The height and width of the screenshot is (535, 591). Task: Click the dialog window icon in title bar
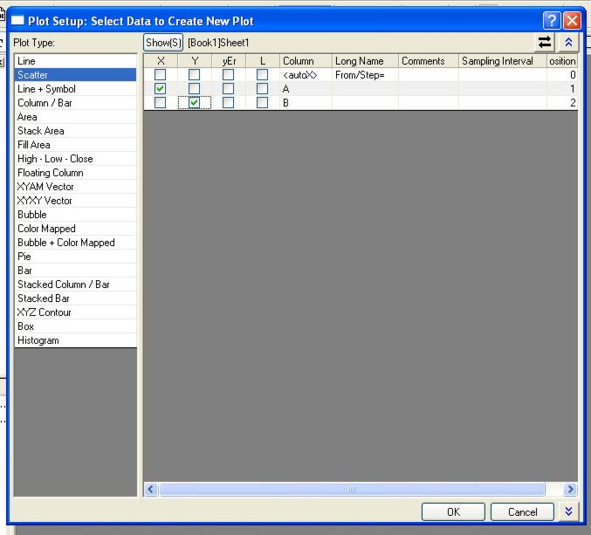click(17, 20)
